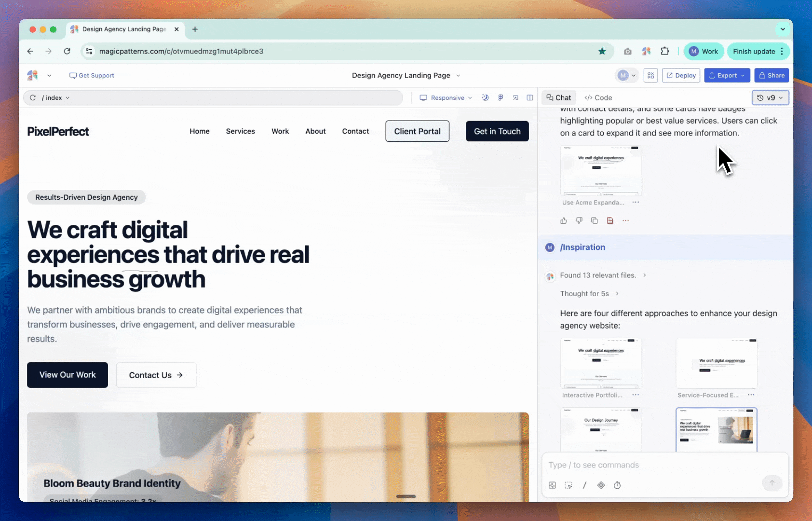Viewport: 812px width, 521px height.
Task: Select the Chat tab
Action: 558,97
